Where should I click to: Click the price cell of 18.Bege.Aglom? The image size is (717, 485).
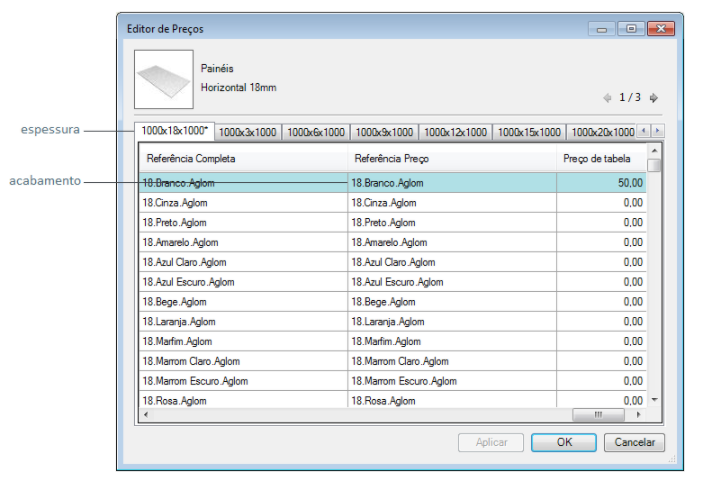click(x=601, y=302)
